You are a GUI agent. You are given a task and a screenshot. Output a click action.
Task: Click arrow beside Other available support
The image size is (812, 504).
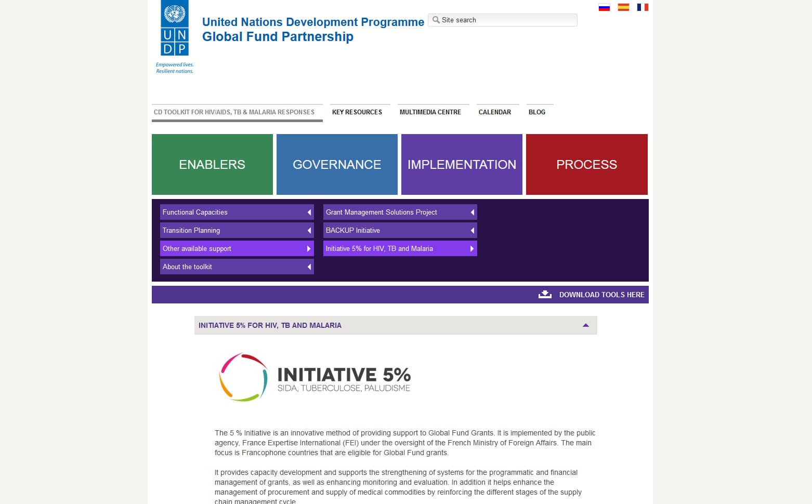[309, 248]
